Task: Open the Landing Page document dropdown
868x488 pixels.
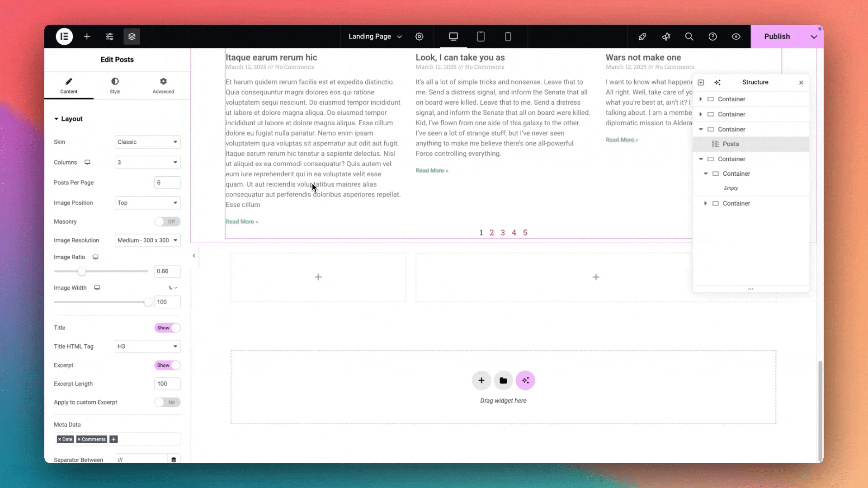Action: [375, 37]
